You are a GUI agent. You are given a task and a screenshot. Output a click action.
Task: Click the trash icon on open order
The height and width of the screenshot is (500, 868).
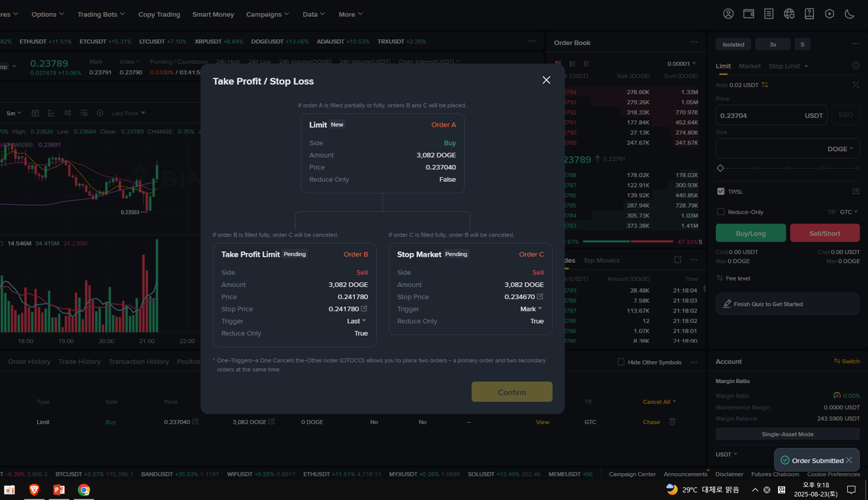click(672, 422)
